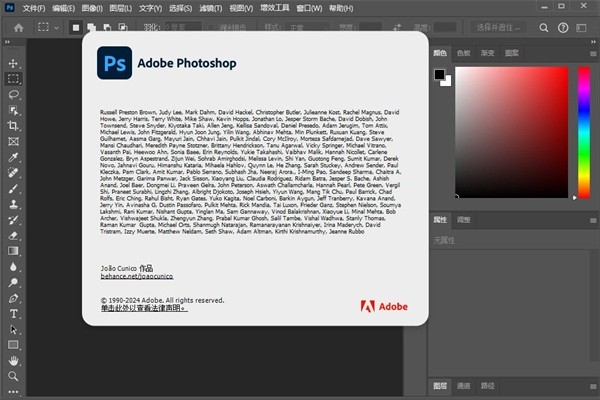Select the Rectangle shape tool
600x400 pixels.
[13, 345]
